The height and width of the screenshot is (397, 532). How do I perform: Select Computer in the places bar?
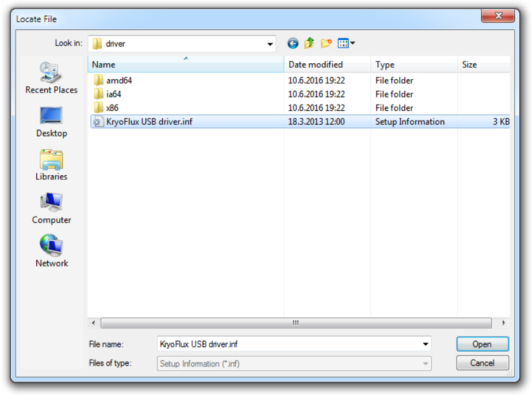[52, 209]
